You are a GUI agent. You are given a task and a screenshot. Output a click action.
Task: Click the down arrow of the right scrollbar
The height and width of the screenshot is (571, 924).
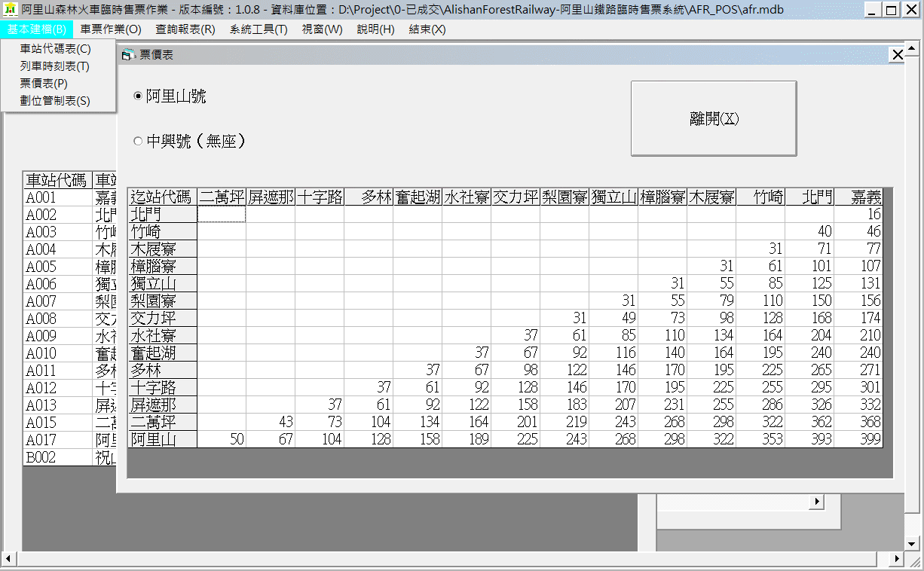click(x=912, y=543)
